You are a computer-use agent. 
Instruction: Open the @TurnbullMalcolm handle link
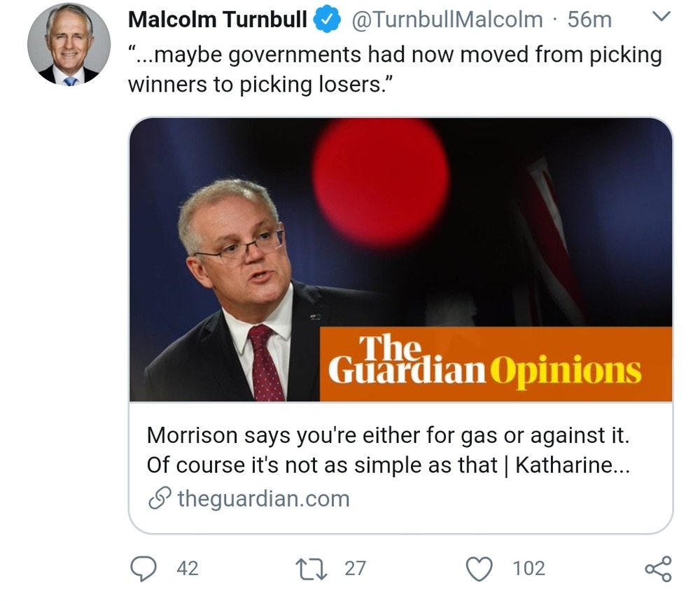click(446, 20)
